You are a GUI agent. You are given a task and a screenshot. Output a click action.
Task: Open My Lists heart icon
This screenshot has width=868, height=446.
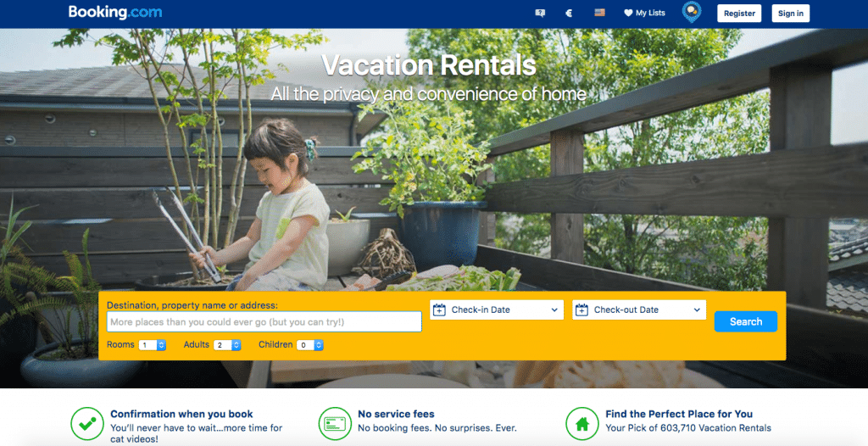pyautogui.click(x=628, y=13)
